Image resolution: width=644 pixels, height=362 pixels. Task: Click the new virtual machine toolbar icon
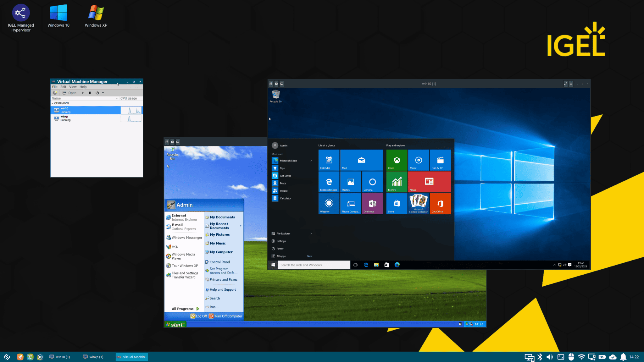55,93
